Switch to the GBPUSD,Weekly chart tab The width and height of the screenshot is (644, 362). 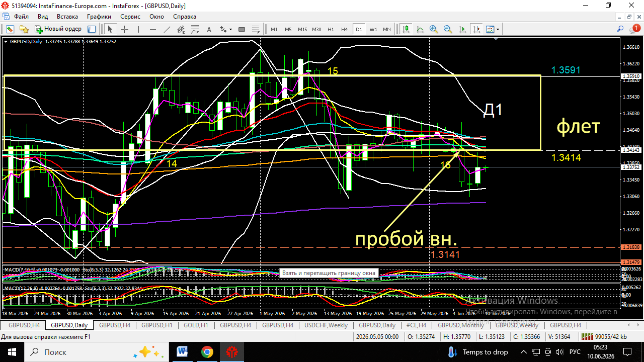(517, 325)
